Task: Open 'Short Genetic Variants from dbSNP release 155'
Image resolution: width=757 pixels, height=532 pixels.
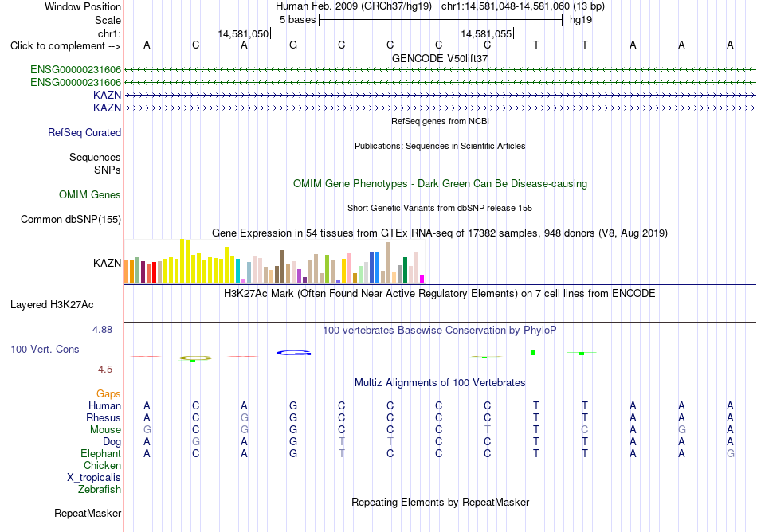Action: click(440, 209)
